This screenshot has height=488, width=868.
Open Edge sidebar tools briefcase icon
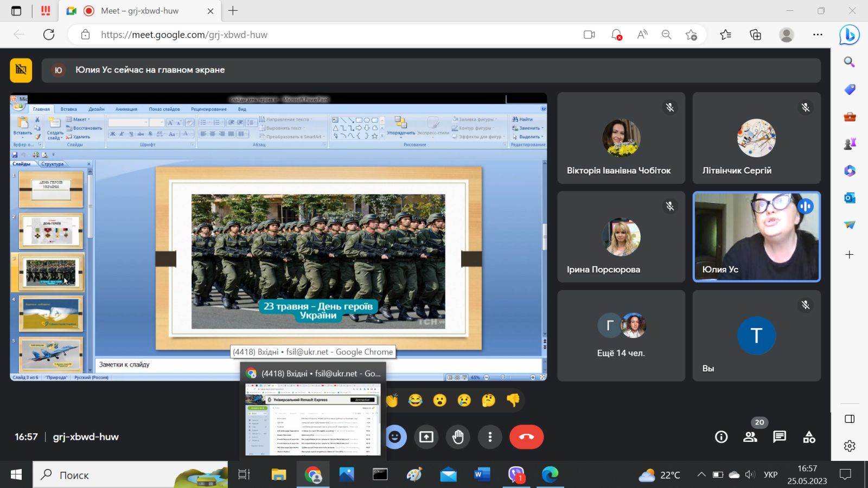click(x=850, y=117)
